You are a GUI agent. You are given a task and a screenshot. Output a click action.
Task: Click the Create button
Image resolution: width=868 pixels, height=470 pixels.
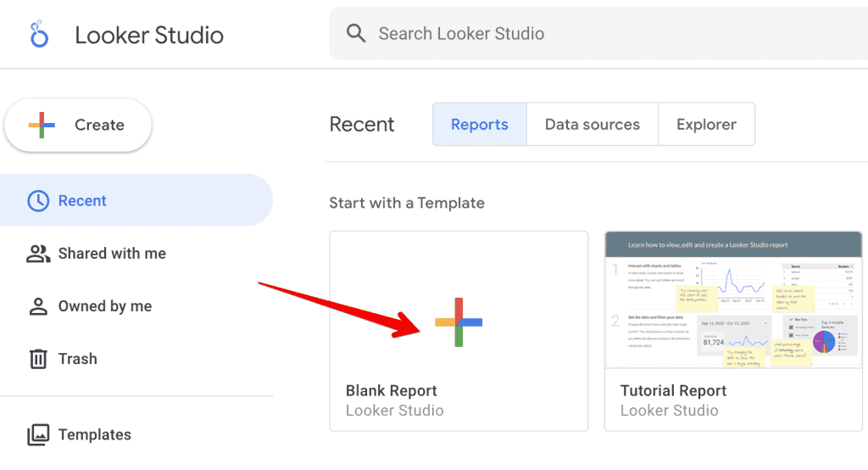coord(78,126)
